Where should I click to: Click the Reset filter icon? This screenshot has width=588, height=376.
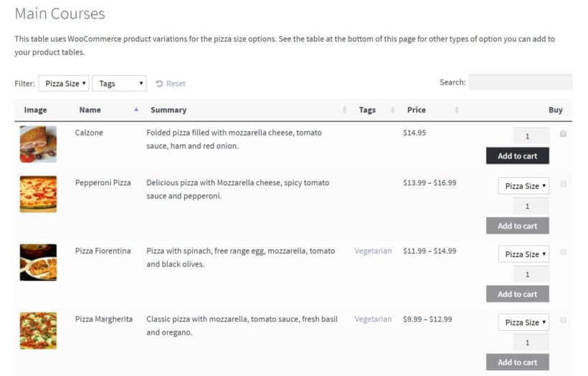(x=159, y=84)
